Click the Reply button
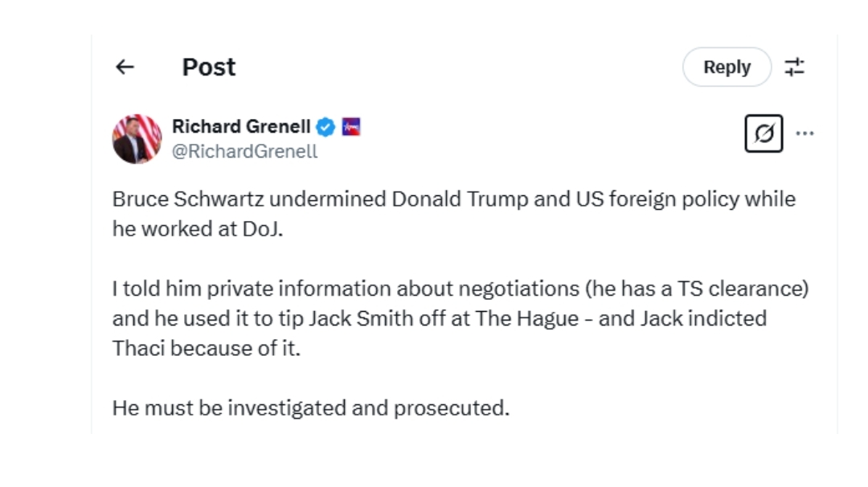 pos(727,67)
